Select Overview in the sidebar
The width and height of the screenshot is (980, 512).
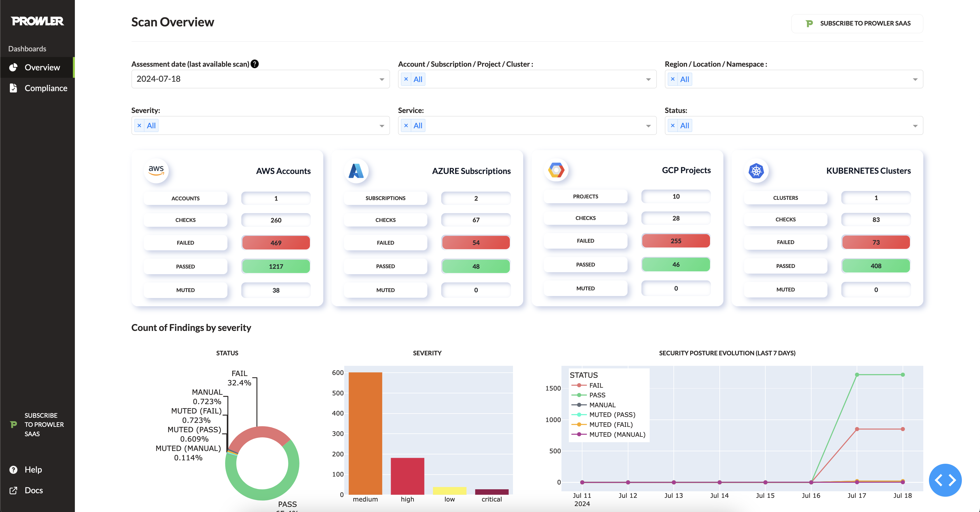[42, 67]
